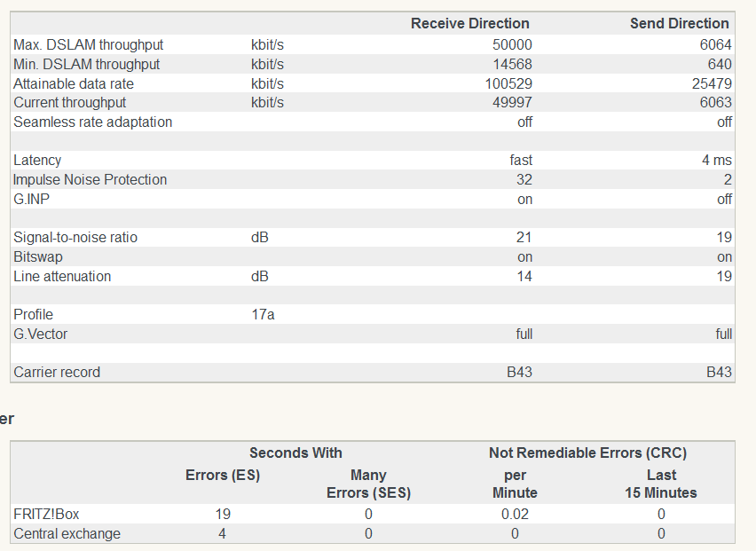Select the Current throughput receive value 49997
The height and width of the screenshot is (551, 756).
pyautogui.click(x=512, y=103)
